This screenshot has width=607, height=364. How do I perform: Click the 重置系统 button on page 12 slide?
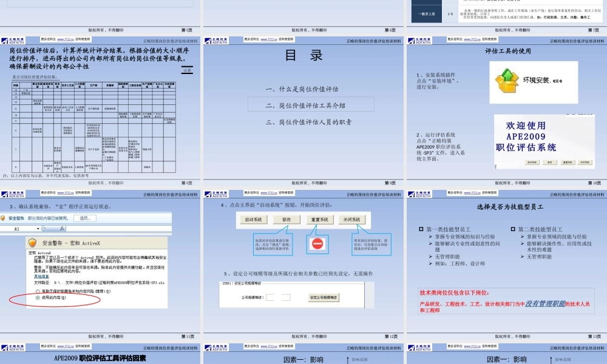(x=320, y=220)
